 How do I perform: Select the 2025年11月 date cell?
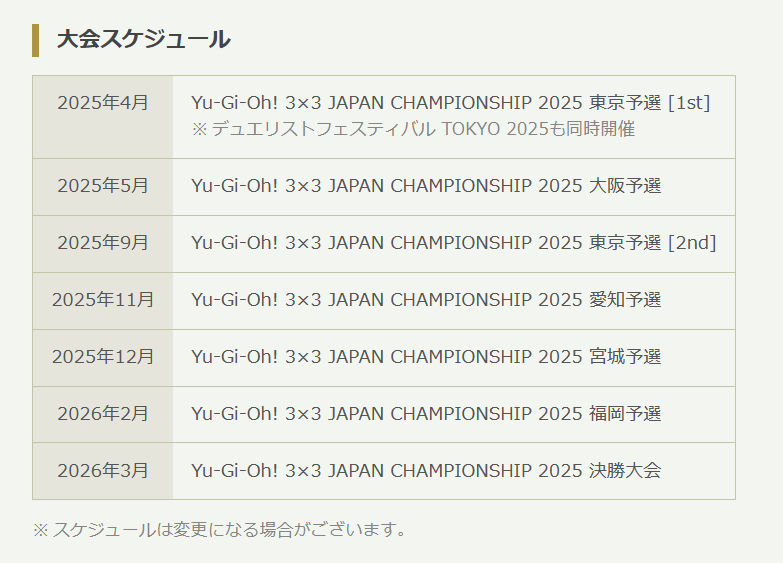click(x=103, y=301)
